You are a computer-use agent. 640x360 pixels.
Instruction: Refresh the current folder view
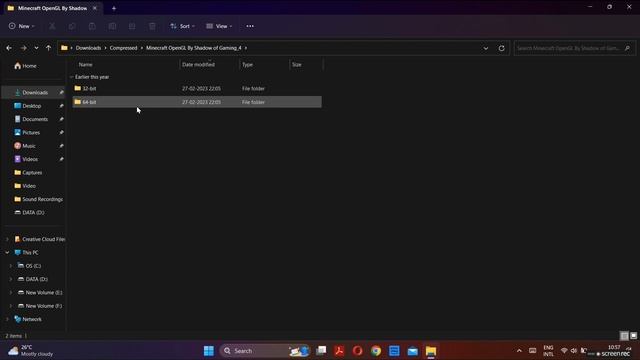[x=501, y=48]
